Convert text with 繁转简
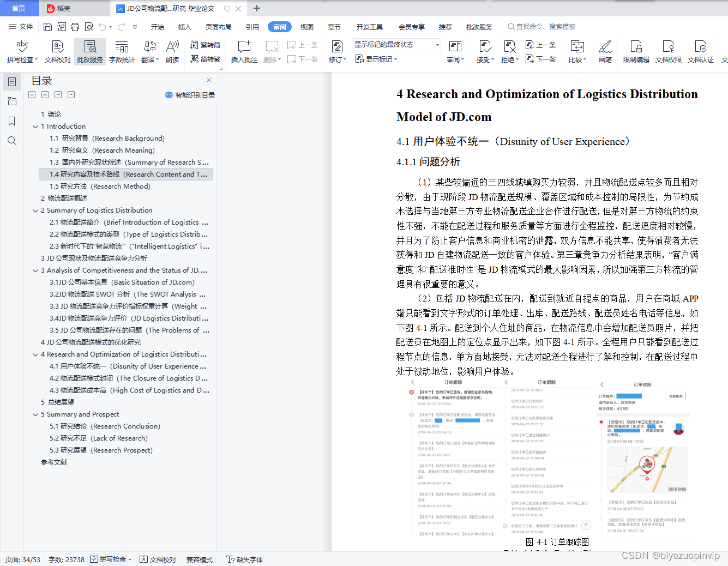728x566 pixels. (x=205, y=45)
